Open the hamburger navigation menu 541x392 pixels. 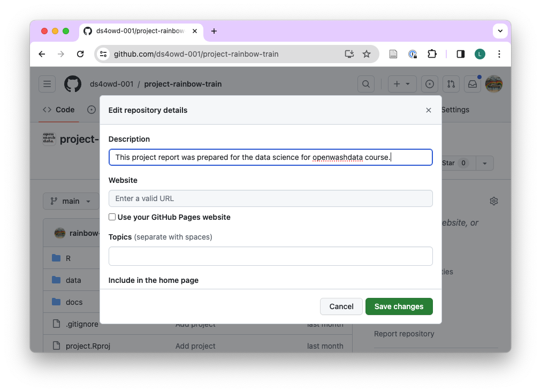pyautogui.click(x=47, y=84)
